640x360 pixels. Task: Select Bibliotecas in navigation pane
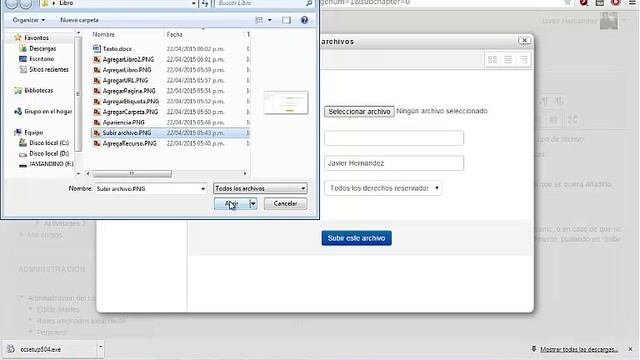tap(38, 90)
